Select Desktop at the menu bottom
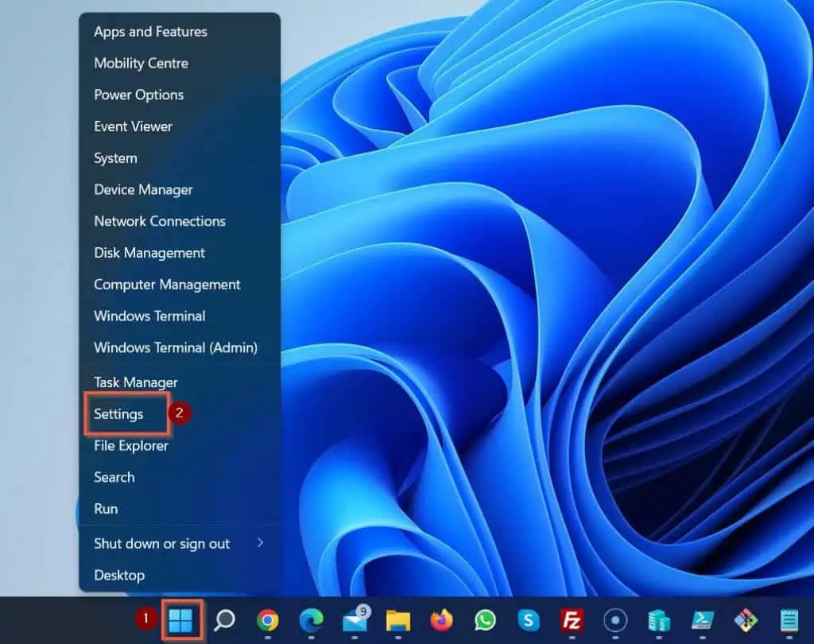Screen dimensions: 814x644 click(x=119, y=576)
